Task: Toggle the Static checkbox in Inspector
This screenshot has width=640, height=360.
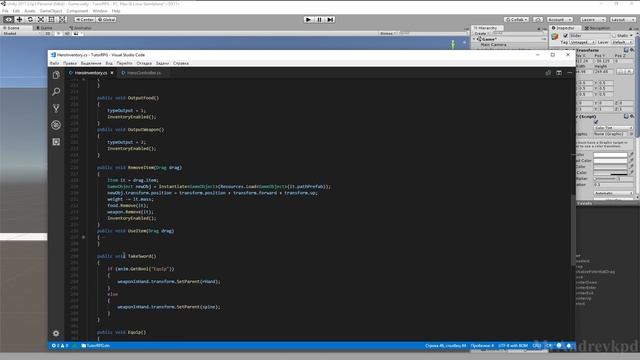Action: point(614,36)
